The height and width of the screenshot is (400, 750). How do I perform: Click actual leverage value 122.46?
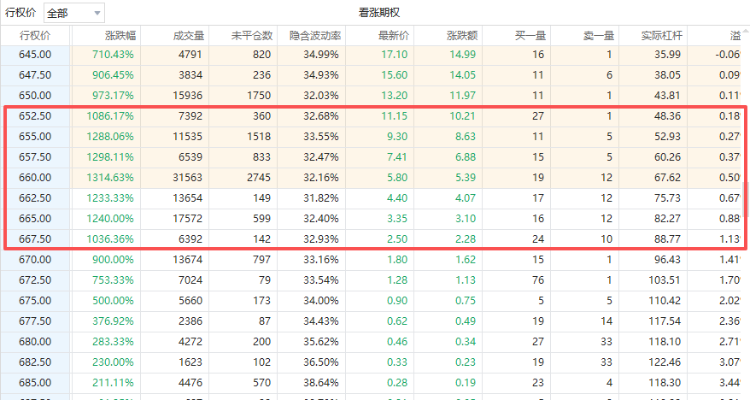pos(664,363)
